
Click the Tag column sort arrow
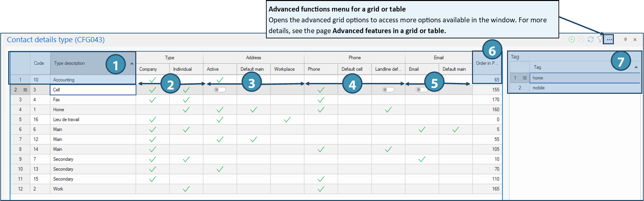tap(636, 67)
